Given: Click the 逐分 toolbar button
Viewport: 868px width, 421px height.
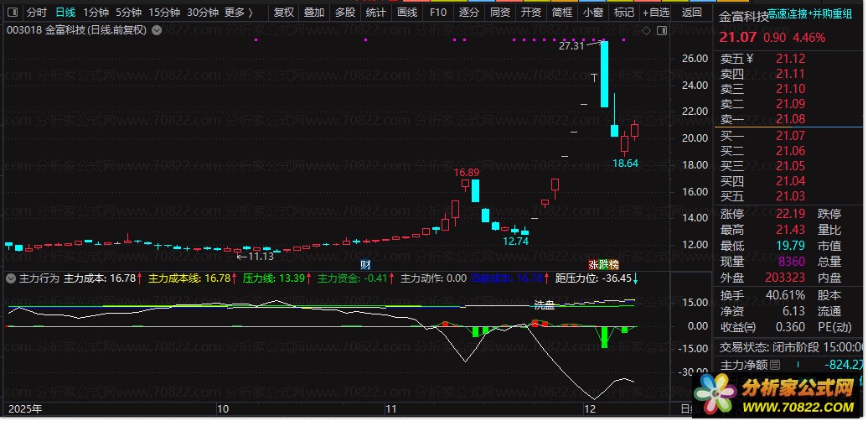Looking at the screenshot, I should [469, 13].
